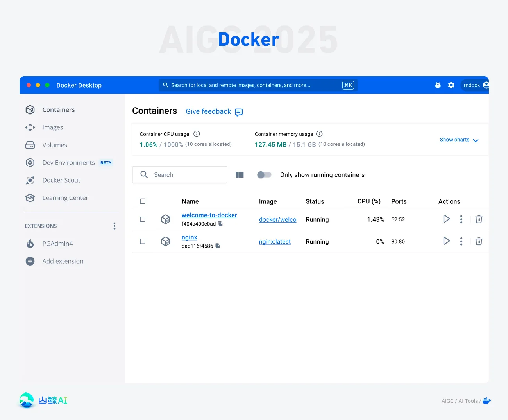
Task: Sort by the CPU (%) column header
Action: point(369,201)
